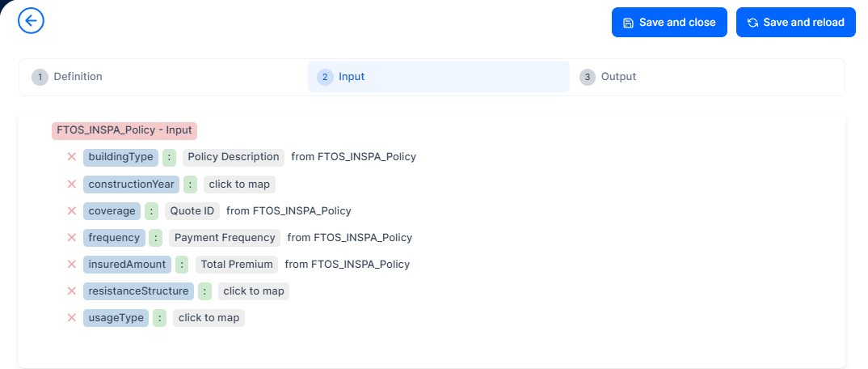Delete the constructionYear row with X
The height and width of the screenshot is (369, 868).
click(72, 184)
